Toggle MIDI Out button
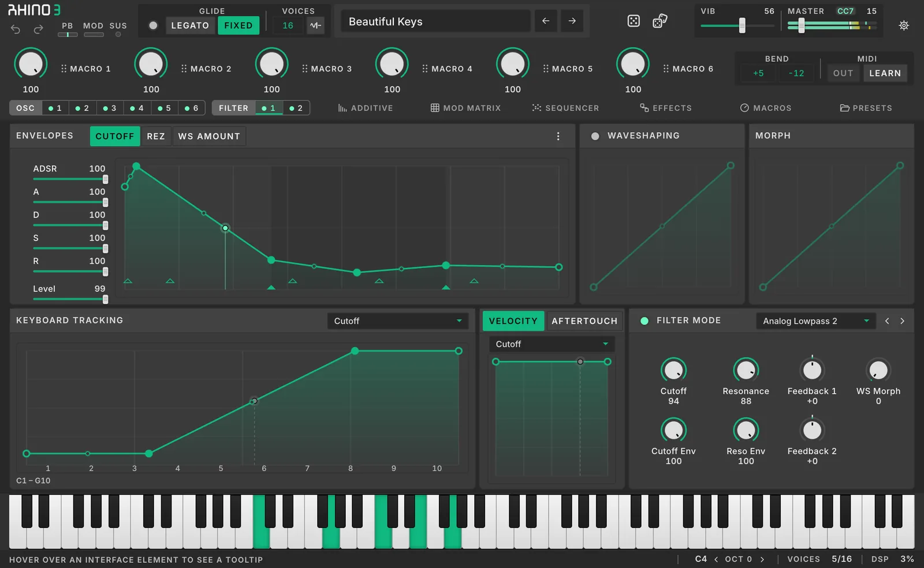 tap(843, 73)
